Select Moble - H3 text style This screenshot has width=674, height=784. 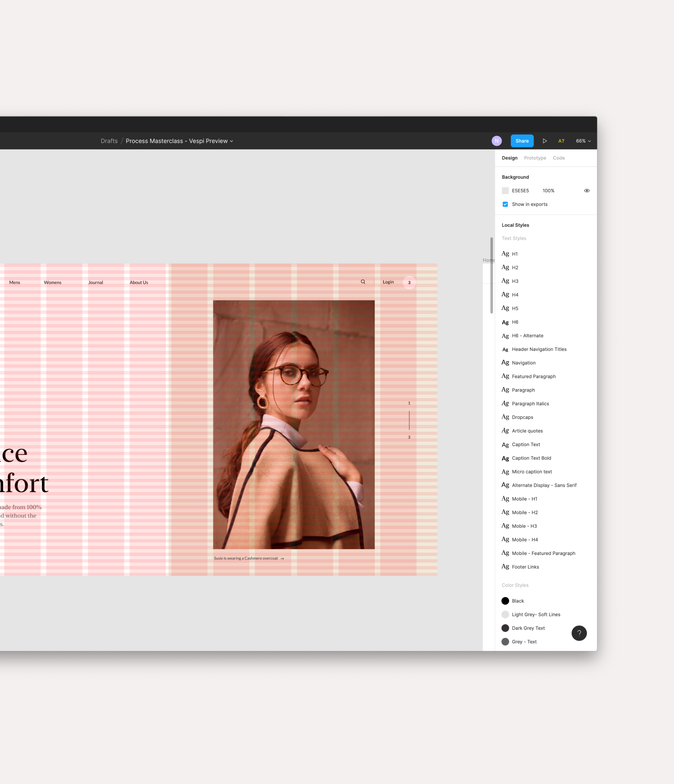545,526
